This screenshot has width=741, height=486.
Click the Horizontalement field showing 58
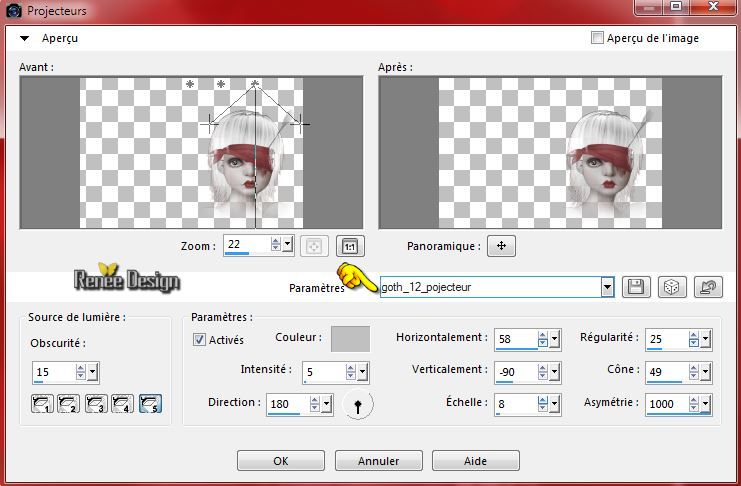coord(516,339)
